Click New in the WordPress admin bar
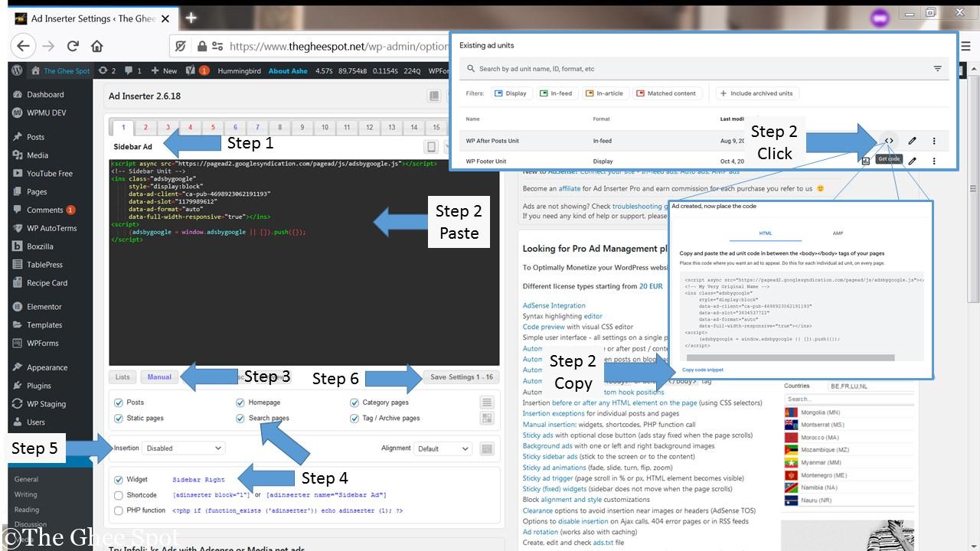This screenshot has height=551, width=980. coord(164,70)
